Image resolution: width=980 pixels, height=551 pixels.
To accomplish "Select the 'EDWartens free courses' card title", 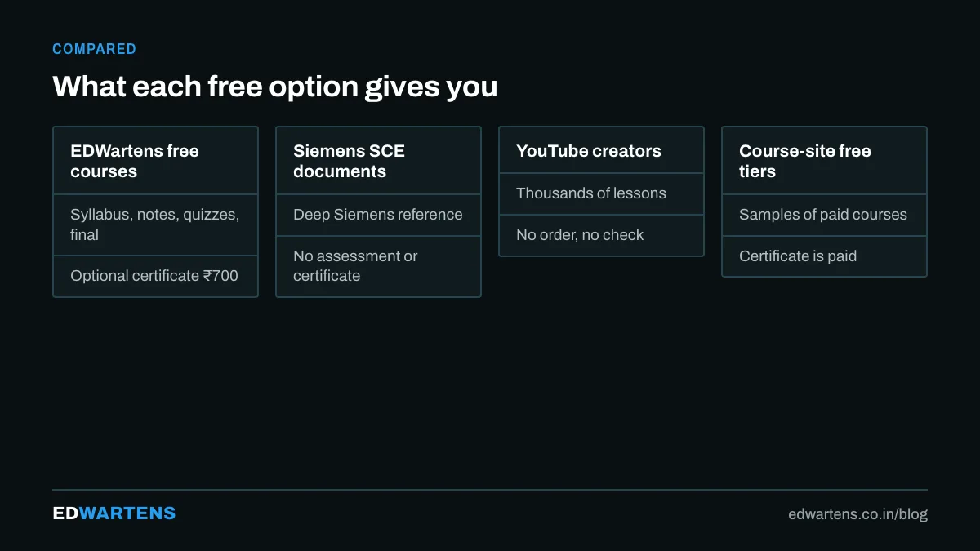I will coord(135,161).
